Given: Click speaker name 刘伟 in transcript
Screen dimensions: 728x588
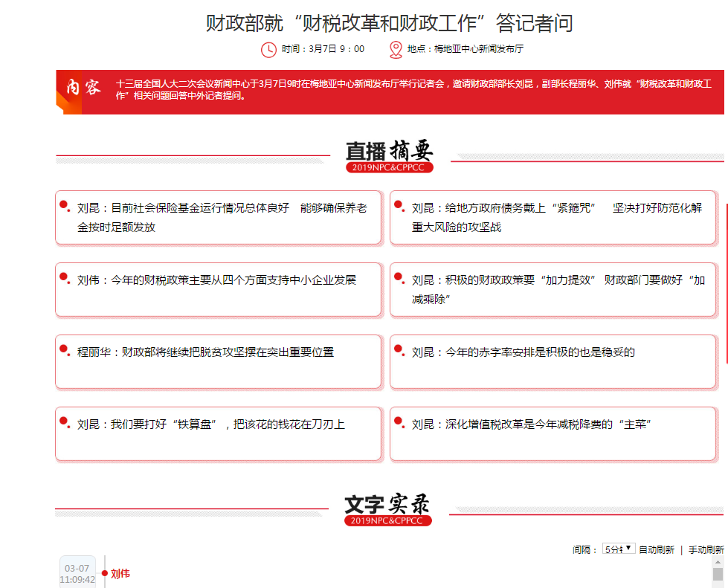Looking at the screenshot, I should point(120,574).
